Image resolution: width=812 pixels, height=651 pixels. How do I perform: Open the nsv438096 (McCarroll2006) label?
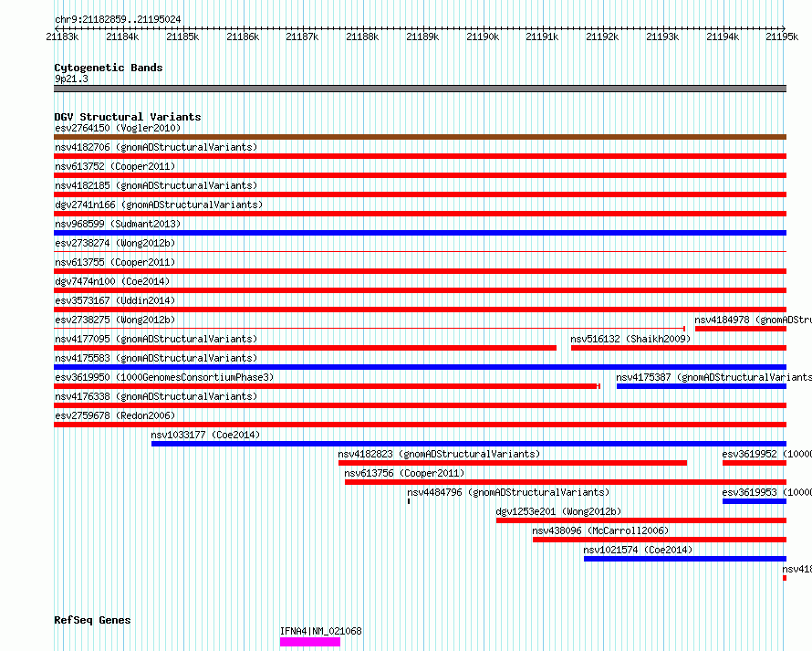coord(600,530)
